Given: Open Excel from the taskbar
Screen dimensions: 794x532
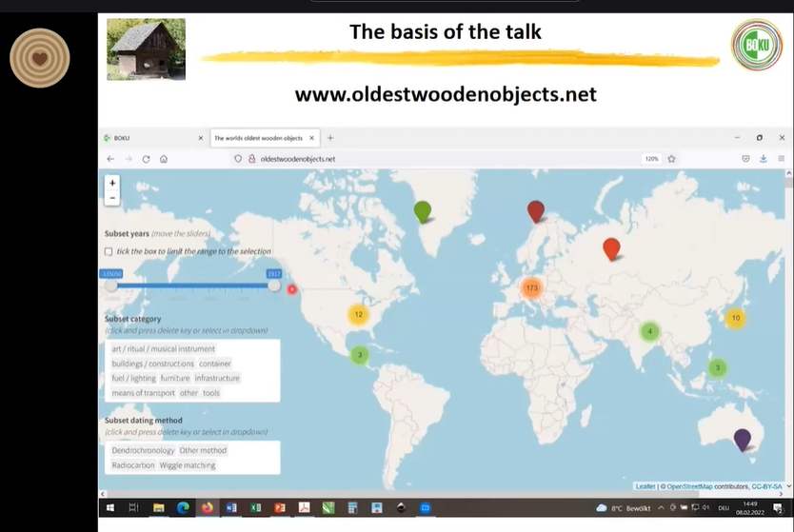Looking at the screenshot, I should click(x=256, y=507).
